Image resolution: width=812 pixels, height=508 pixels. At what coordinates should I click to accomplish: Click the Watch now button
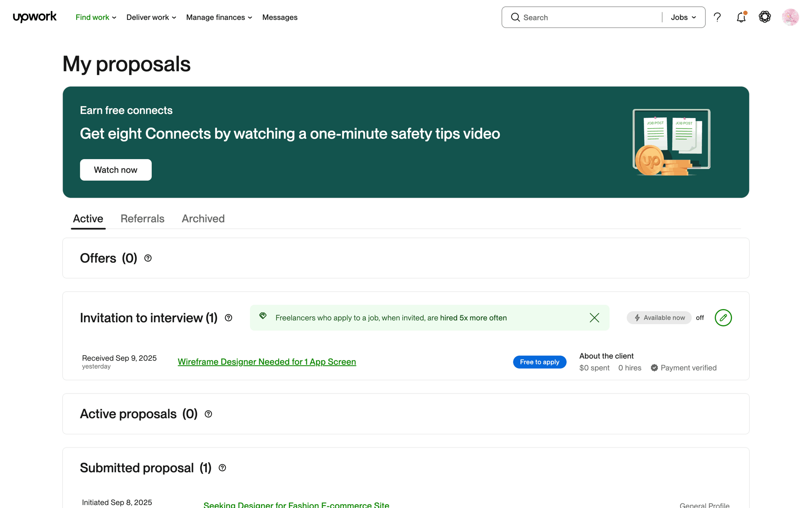[x=115, y=170]
